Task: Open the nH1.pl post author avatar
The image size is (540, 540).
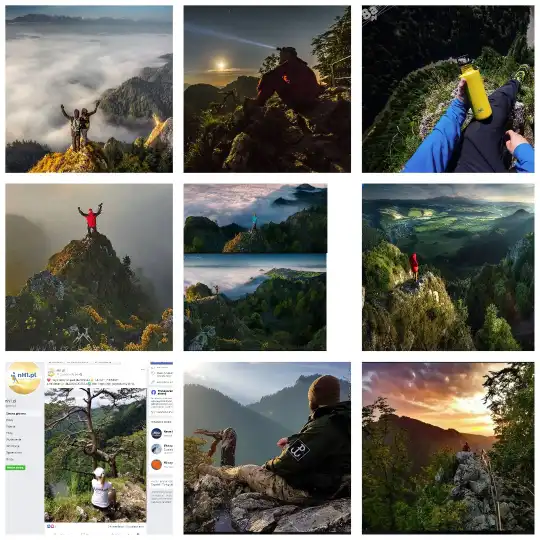Action: click(51, 372)
